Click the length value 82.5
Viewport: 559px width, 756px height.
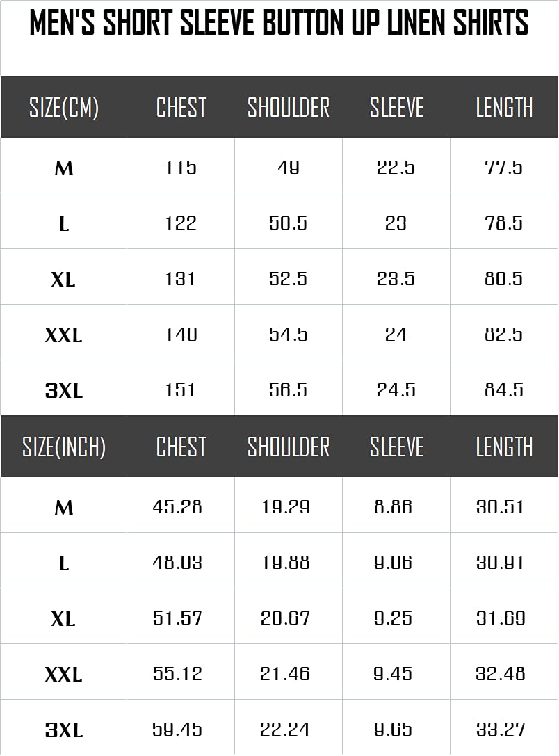pyautogui.click(x=504, y=335)
